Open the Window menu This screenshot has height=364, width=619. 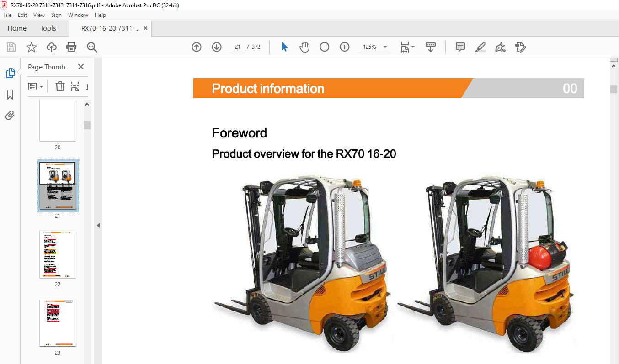click(78, 15)
